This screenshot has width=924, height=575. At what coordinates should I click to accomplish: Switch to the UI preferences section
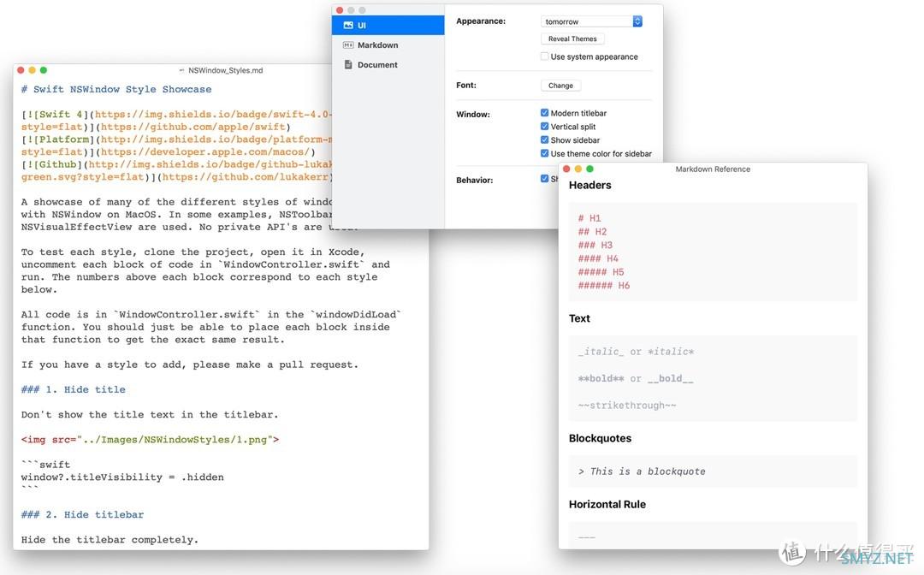[x=388, y=26]
